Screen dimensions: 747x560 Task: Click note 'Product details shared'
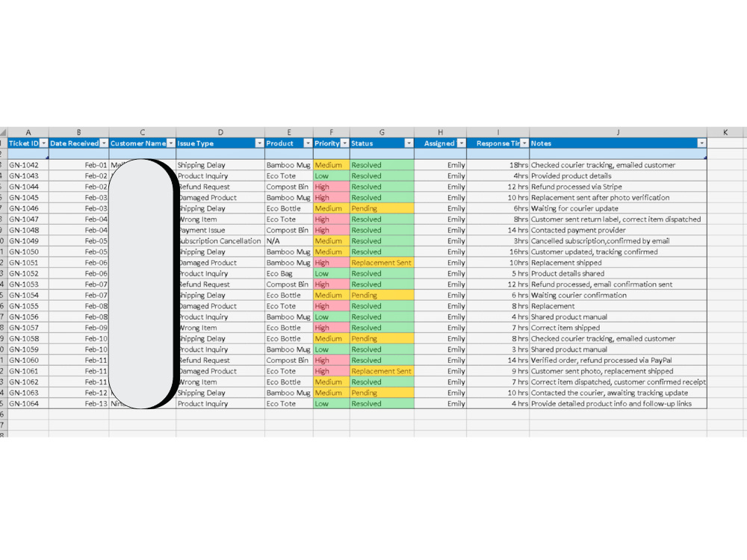(x=568, y=274)
